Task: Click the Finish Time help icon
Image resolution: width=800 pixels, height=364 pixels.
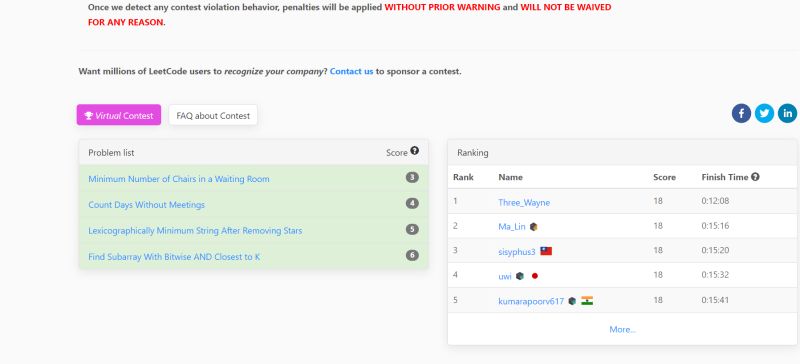Action: click(x=755, y=177)
